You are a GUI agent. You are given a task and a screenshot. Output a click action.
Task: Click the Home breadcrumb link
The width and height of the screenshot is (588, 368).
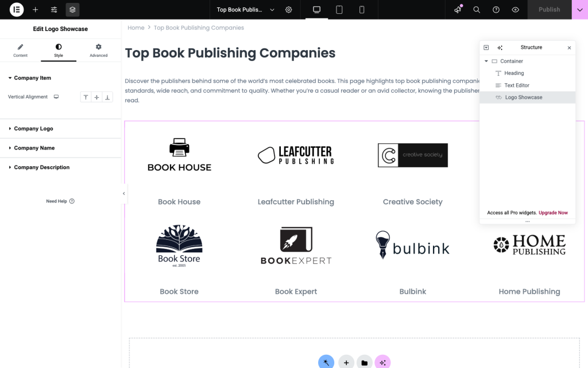pyautogui.click(x=136, y=28)
